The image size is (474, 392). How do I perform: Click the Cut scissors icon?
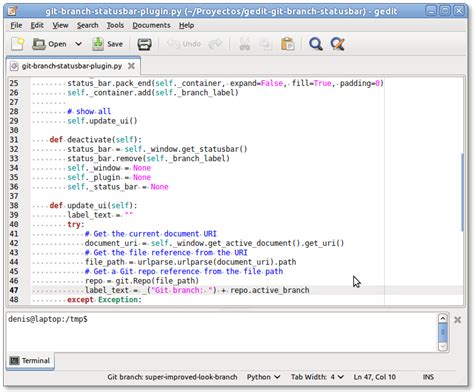click(245, 44)
